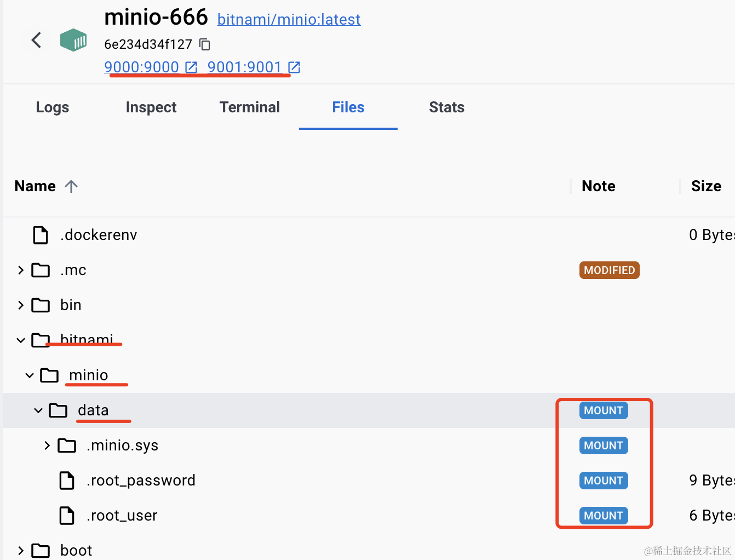Viewport: 735px width, 560px height.
Task: Open external link icon for port 9000
Action: [x=191, y=67]
